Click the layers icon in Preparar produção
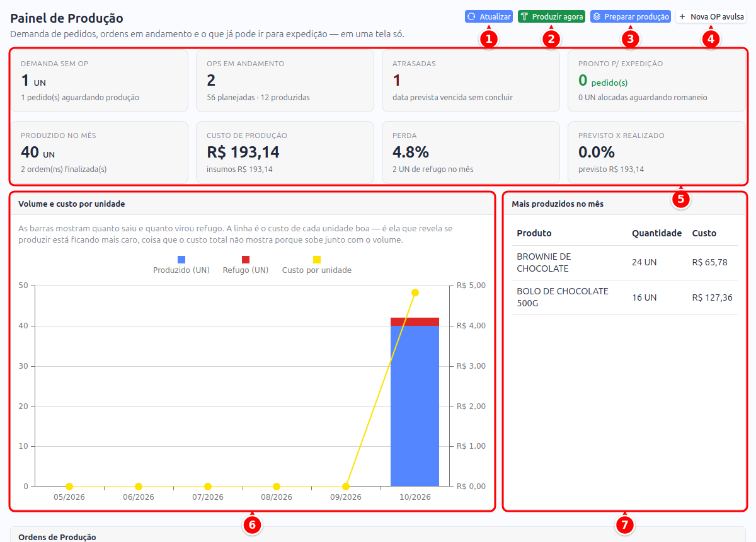This screenshot has height=542, width=756. coord(597,16)
